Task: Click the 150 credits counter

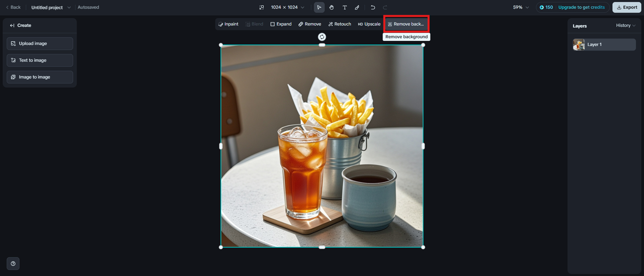Action: tap(546, 8)
